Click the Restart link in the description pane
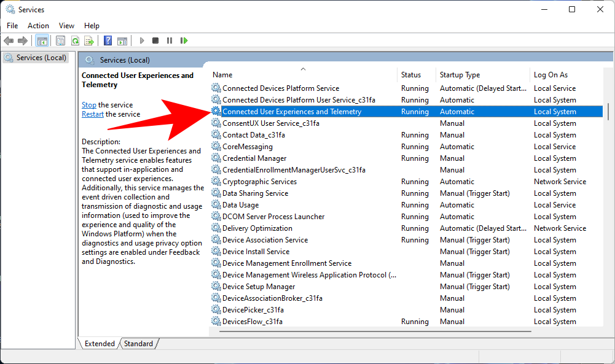The width and height of the screenshot is (615, 364). (x=92, y=114)
